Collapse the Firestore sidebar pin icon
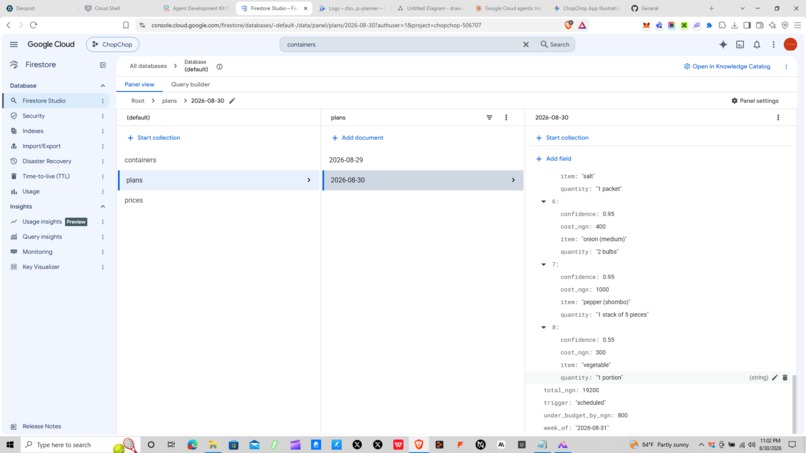The height and width of the screenshot is (453, 806). click(x=103, y=65)
